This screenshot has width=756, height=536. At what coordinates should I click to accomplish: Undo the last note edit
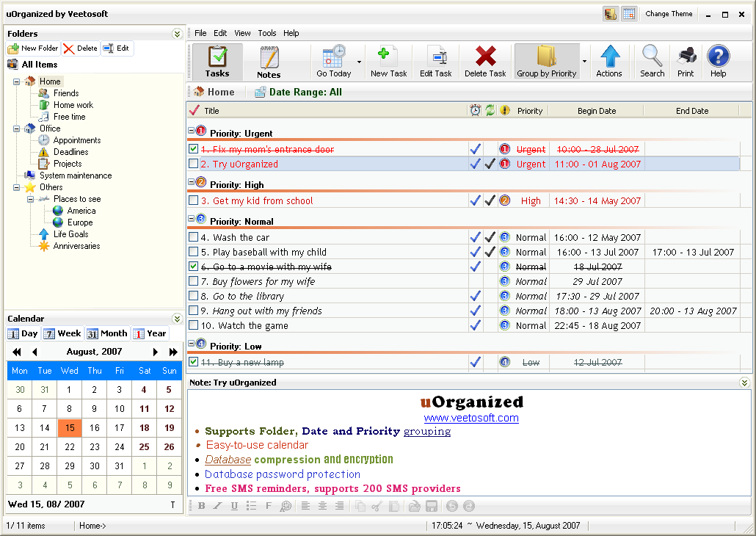coord(452,506)
